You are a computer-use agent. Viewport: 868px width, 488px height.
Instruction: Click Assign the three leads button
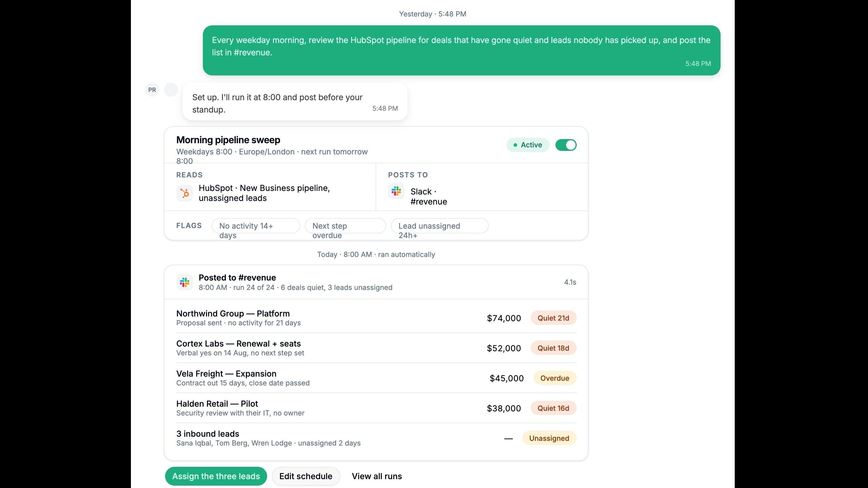[216, 476]
